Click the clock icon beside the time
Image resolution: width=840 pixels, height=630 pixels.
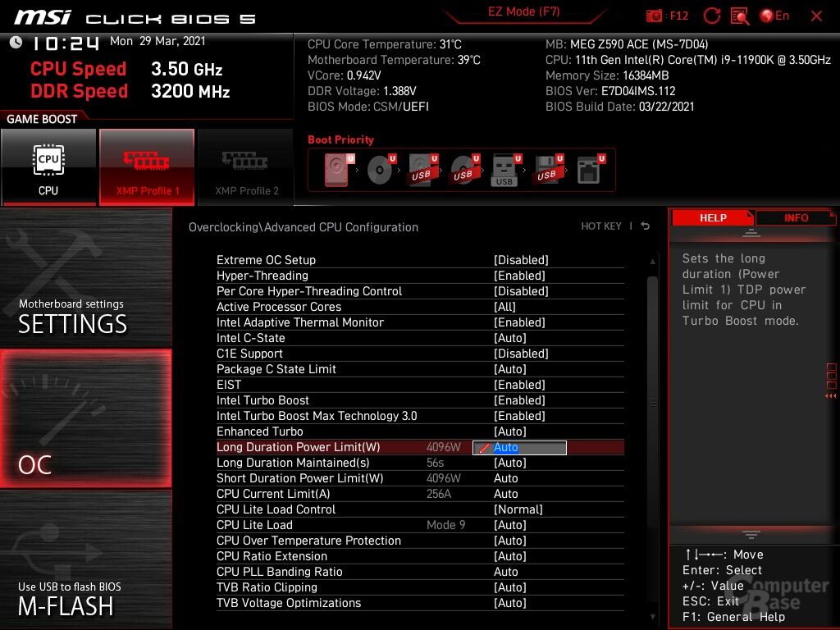[x=16, y=43]
